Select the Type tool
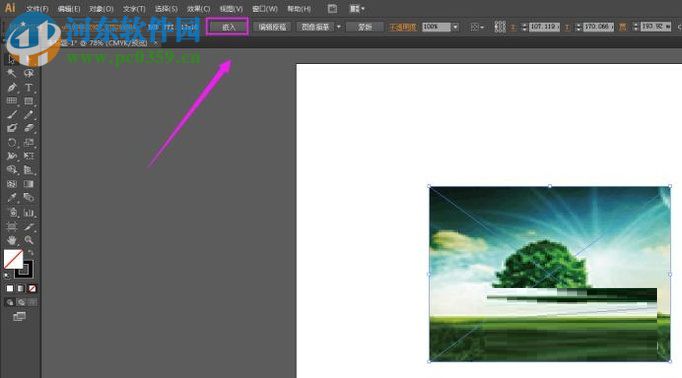Viewport: 682px width, 378px height. click(29, 87)
